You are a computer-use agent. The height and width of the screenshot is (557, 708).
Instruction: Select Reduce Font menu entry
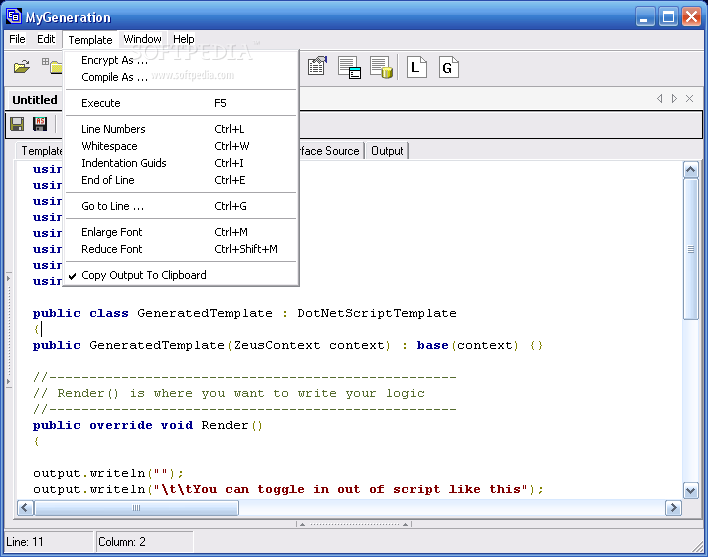pyautogui.click(x=181, y=249)
